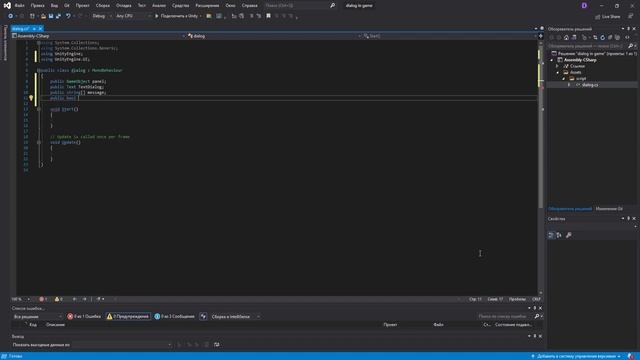
Task: Click the Solution Explorer search field
Action: [x=587, y=46]
